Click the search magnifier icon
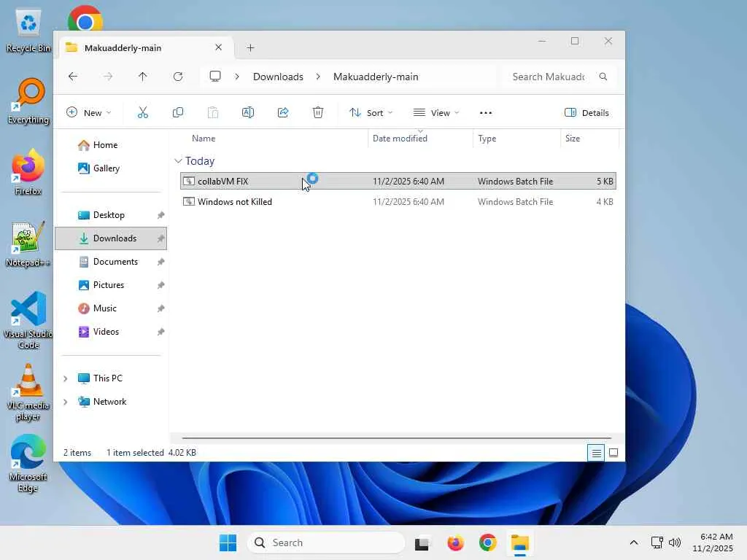 [603, 76]
